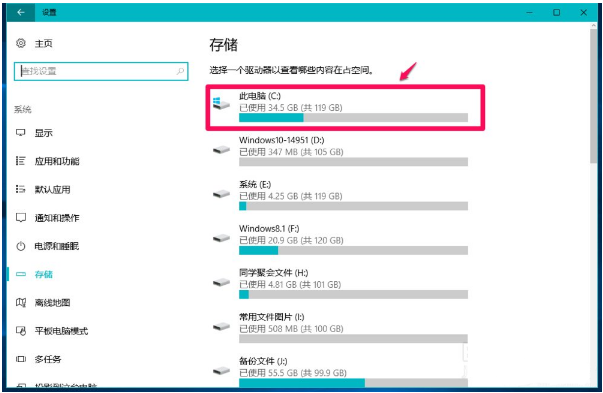Click '已使用 4.25 GB (共 119 GB)' text
The width and height of the screenshot is (603, 393).
coord(291,196)
